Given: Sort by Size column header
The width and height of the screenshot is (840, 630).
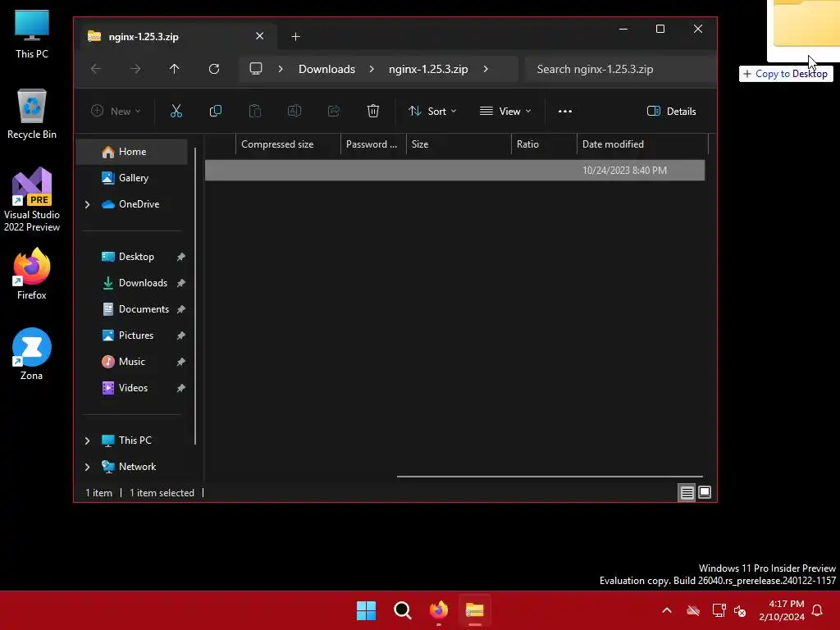Looking at the screenshot, I should [x=459, y=144].
